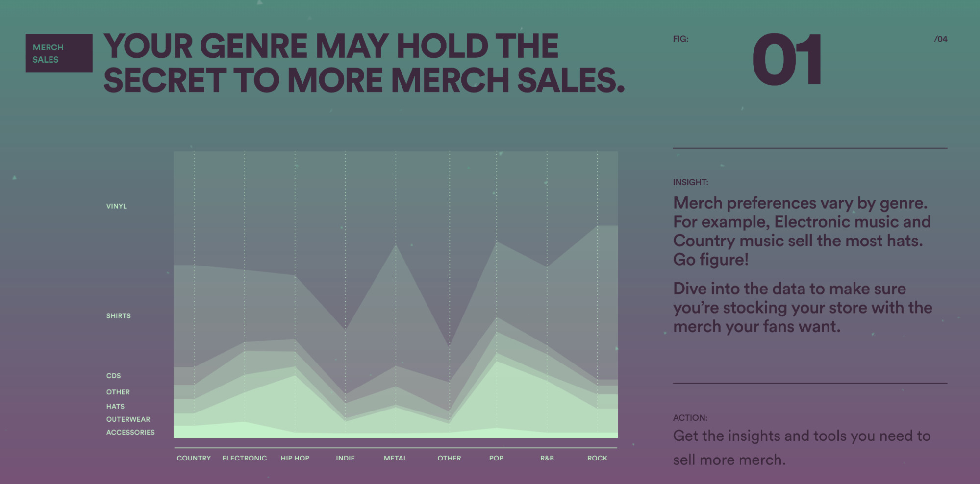Click the /04 figure count indicator
The width and height of the screenshot is (980, 484).
[x=941, y=39]
